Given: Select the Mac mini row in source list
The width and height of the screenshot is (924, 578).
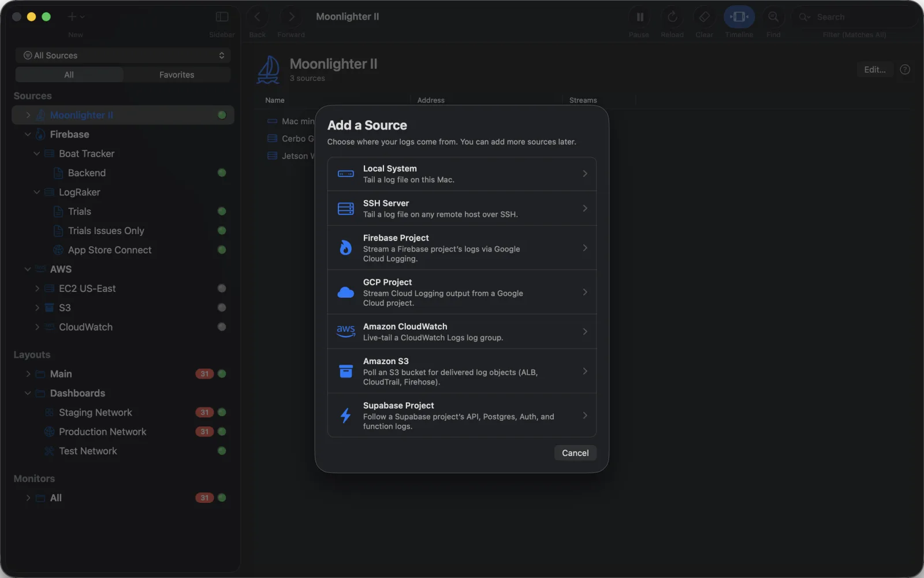Looking at the screenshot, I should tap(291, 121).
